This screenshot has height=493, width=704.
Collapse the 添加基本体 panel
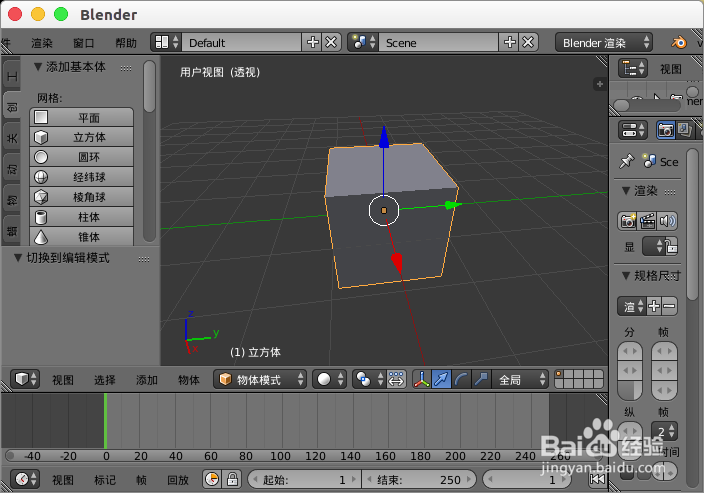tap(38, 67)
